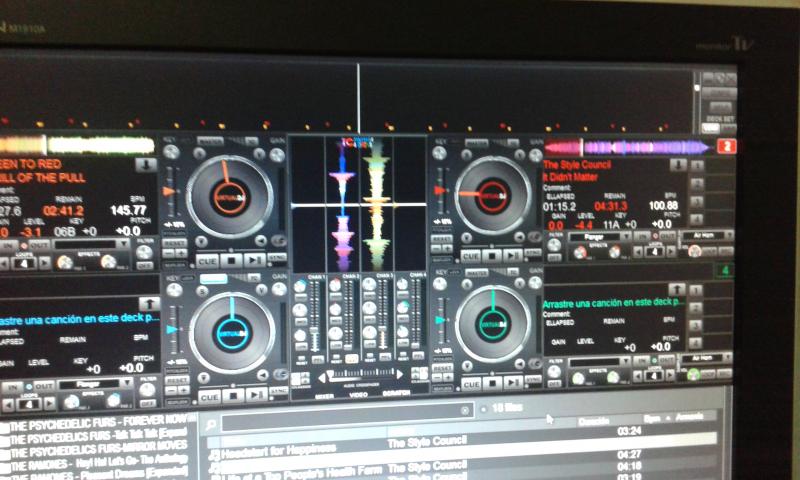
Task: Open the Flanger effect dropdown on deck 2
Action: [600, 237]
